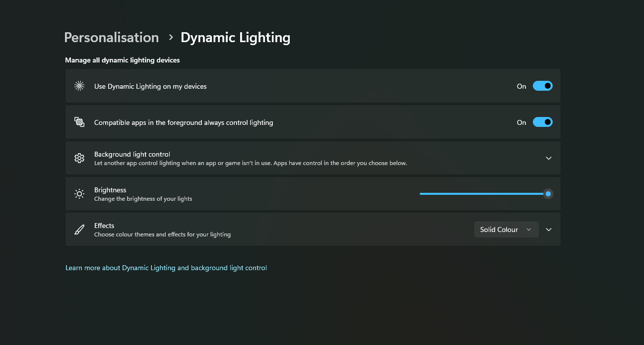The width and height of the screenshot is (644, 345).
Task: Click the Background light control gear icon
Action: click(79, 158)
